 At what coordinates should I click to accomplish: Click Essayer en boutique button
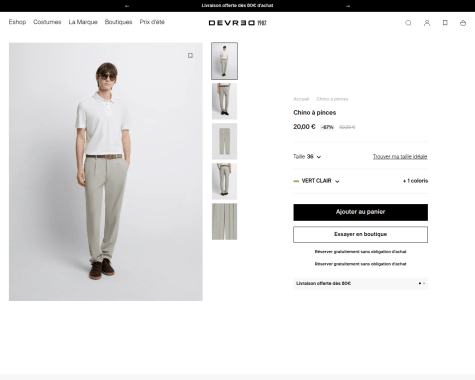pos(360,235)
